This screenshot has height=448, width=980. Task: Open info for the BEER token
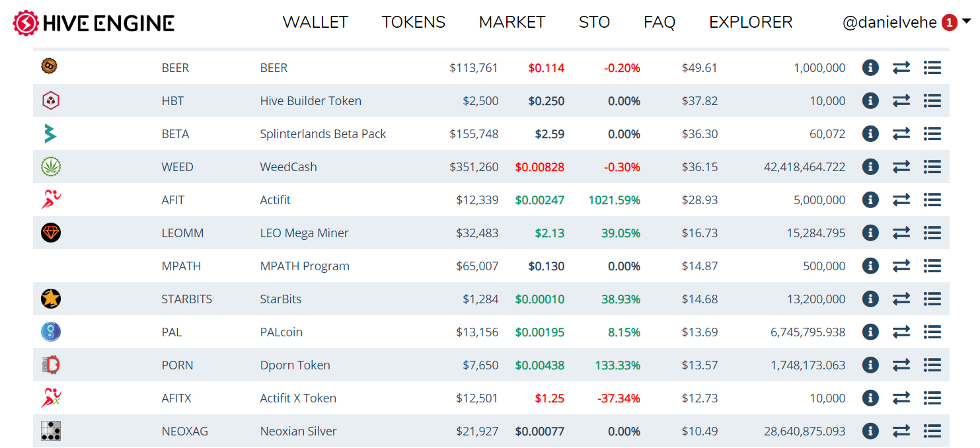tap(870, 67)
